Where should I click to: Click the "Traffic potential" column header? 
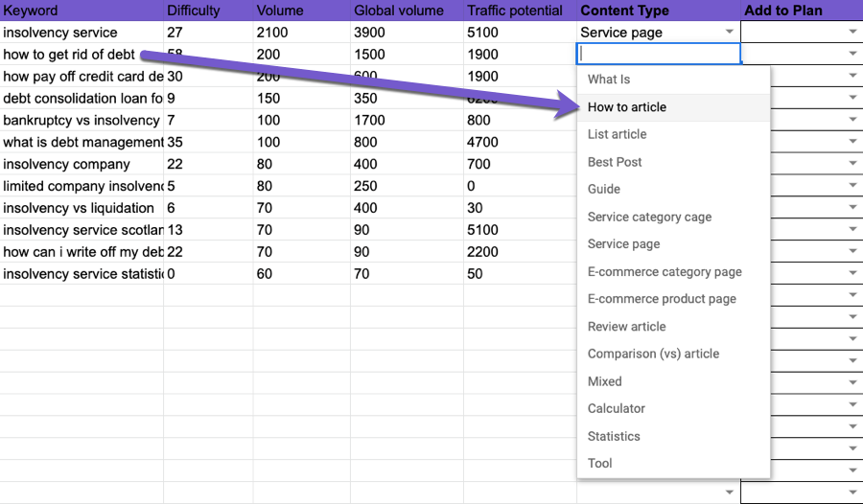[x=515, y=11]
